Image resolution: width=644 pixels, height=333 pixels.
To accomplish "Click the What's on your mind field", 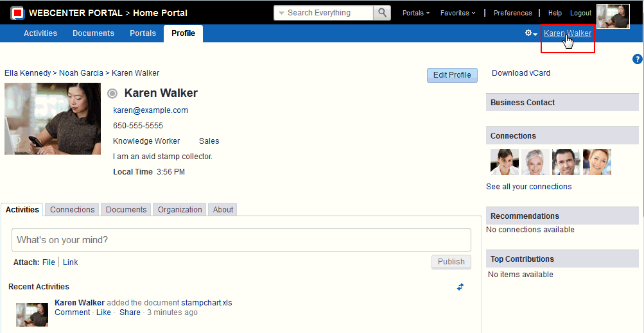I will [x=241, y=240].
